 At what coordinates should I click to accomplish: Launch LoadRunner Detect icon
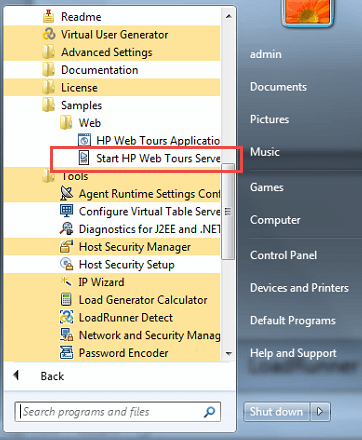pos(66,317)
